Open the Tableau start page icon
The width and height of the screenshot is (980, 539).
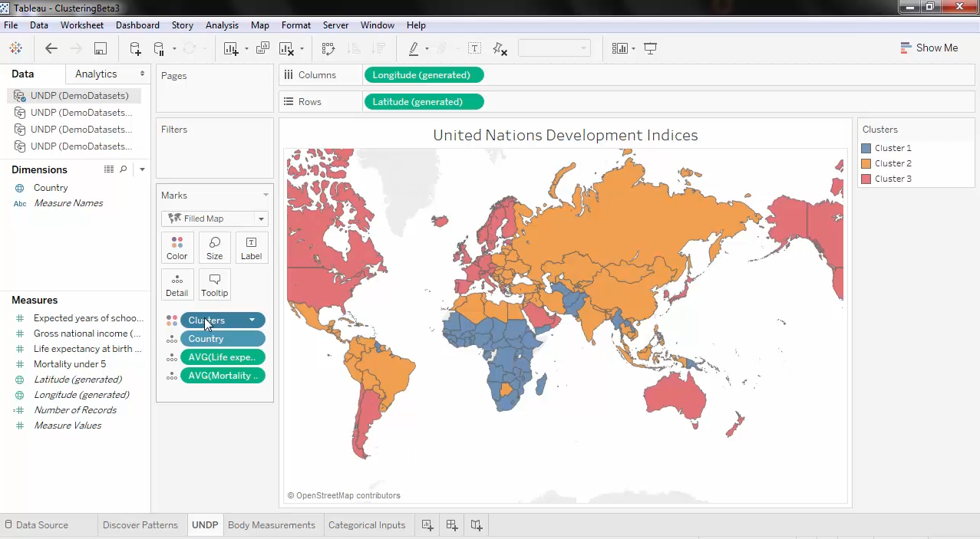(15, 48)
